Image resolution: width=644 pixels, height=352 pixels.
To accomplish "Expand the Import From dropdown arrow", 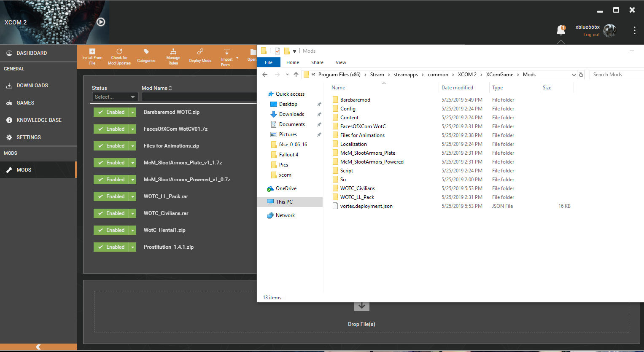I will [x=237, y=58].
